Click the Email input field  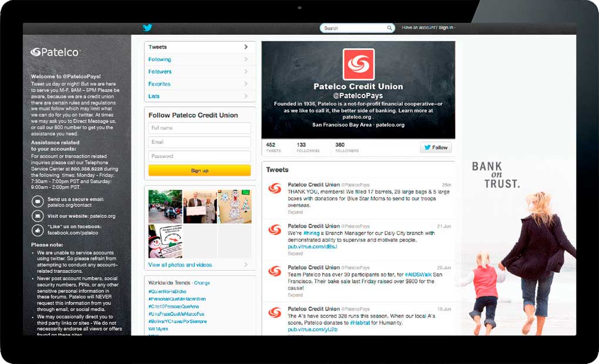point(200,142)
